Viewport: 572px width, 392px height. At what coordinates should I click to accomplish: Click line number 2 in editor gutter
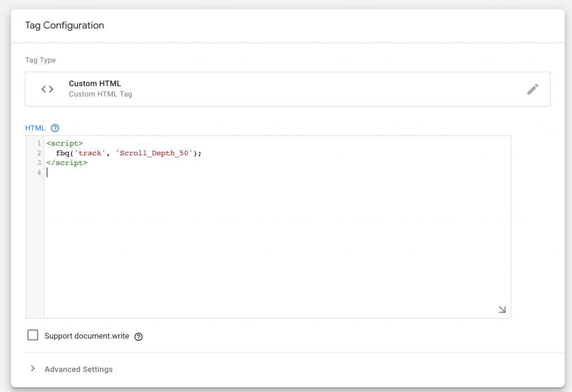coord(39,153)
